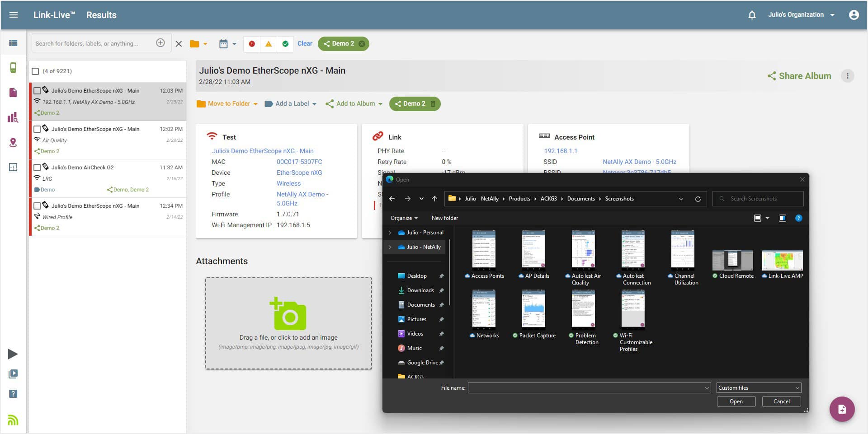Focus the File name input field
Viewport: 868px width, 434px height.
click(x=589, y=388)
